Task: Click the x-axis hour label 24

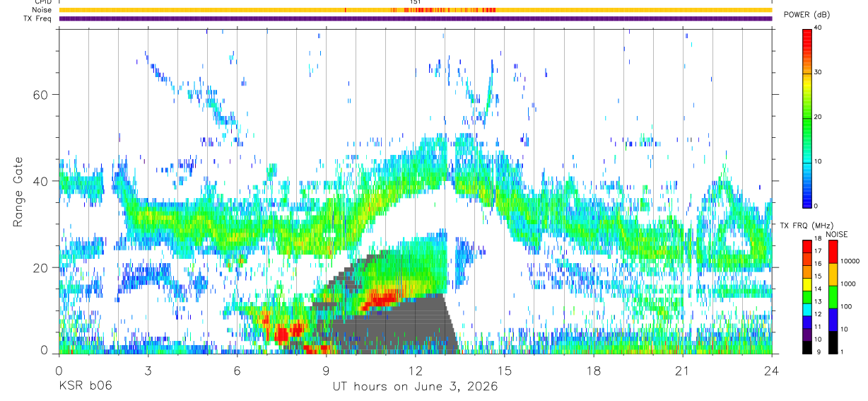Action: tap(772, 371)
